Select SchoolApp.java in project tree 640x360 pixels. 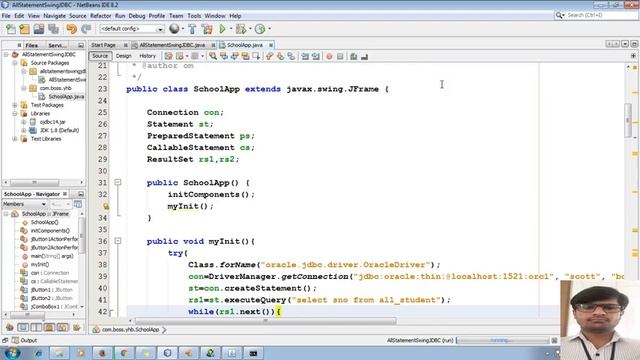coord(62,97)
